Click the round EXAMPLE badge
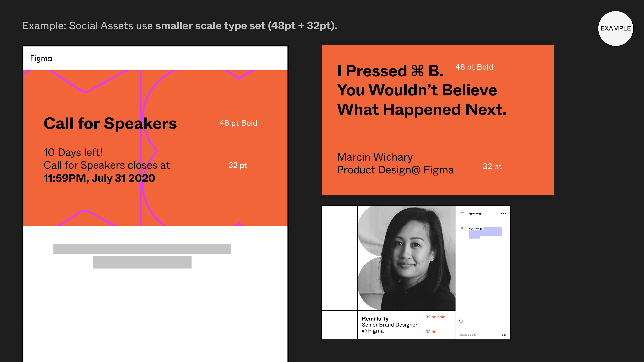This screenshot has height=362, width=644. (615, 28)
